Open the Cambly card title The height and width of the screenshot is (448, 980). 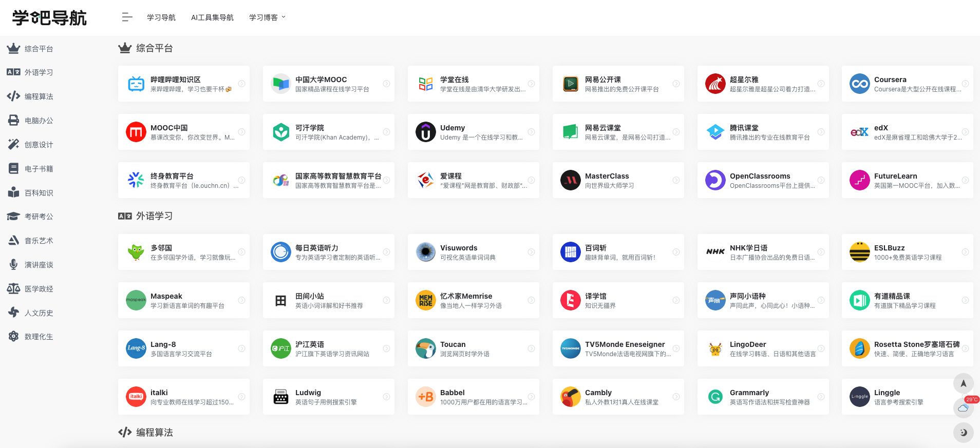click(x=598, y=393)
